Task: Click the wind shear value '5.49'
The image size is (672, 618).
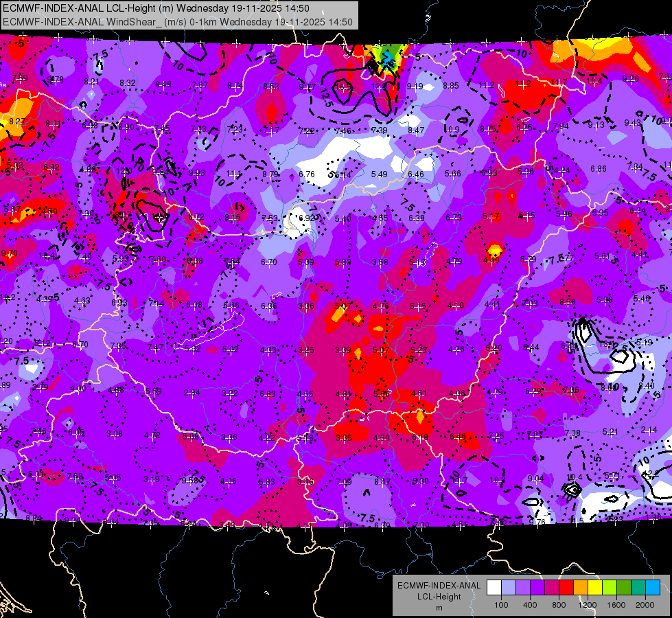Action: (380, 174)
